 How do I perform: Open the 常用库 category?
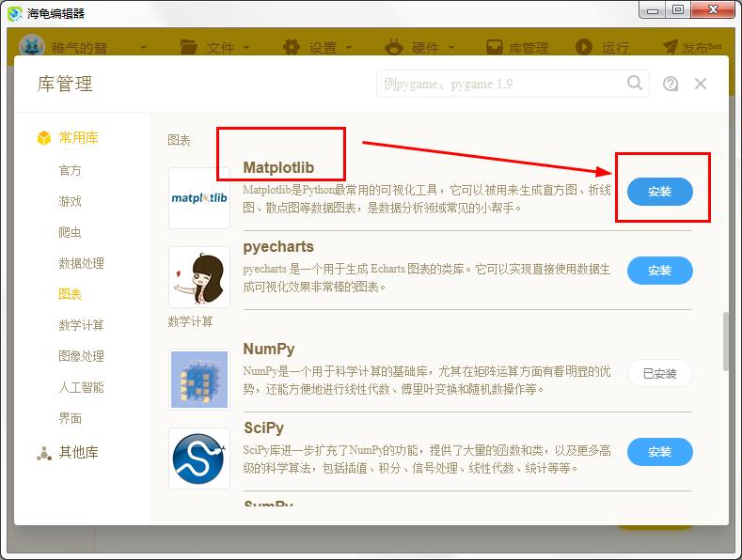tap(79, 137)
